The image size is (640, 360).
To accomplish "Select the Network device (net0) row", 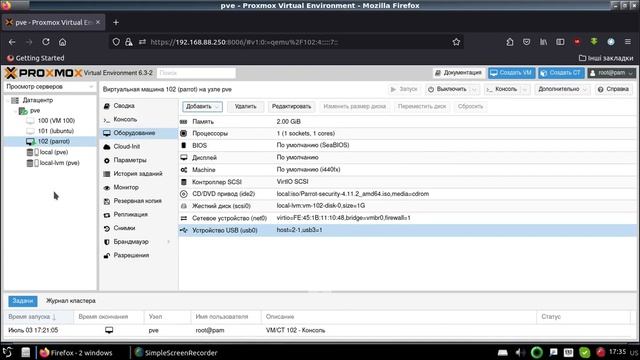I will coord(408,218).
